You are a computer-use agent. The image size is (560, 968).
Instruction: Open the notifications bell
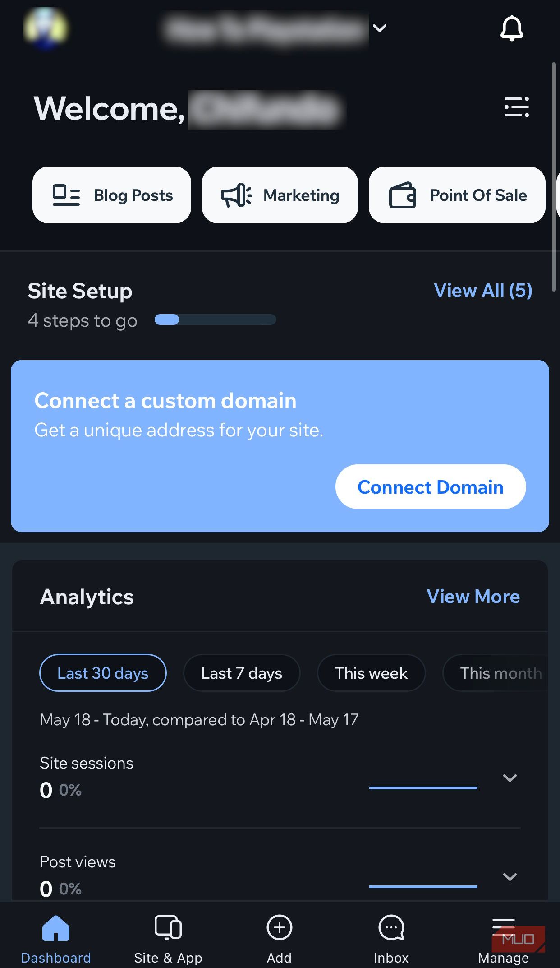[x=512, y=28]
